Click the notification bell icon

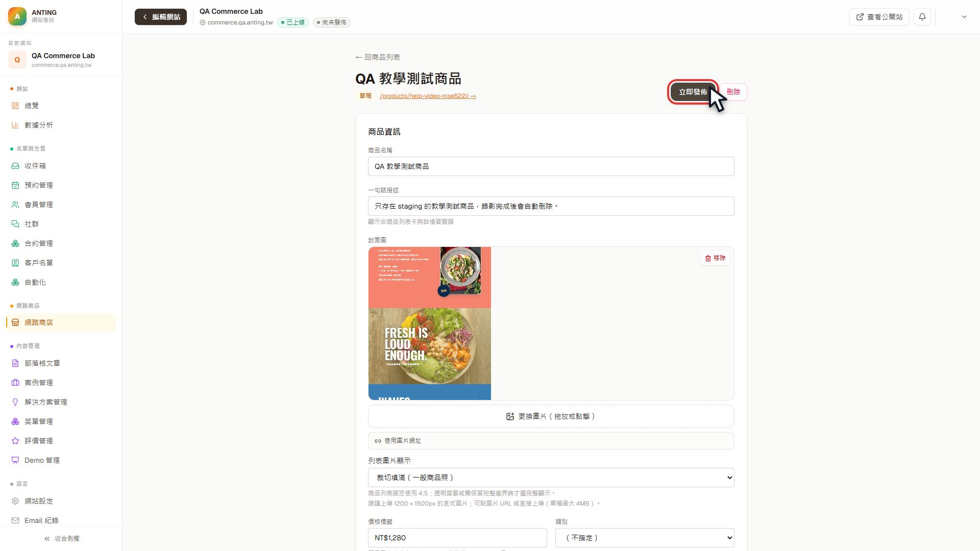(922, 17)
